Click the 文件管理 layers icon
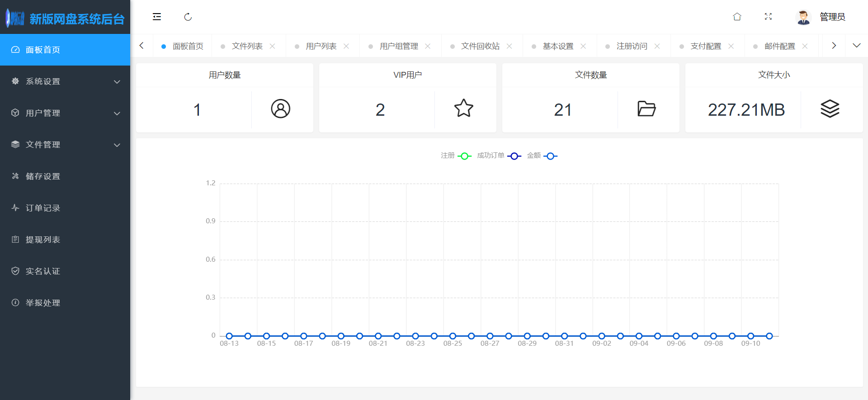Screen dimensions: 868x400 pyautogui.click(x=15, y=144)
